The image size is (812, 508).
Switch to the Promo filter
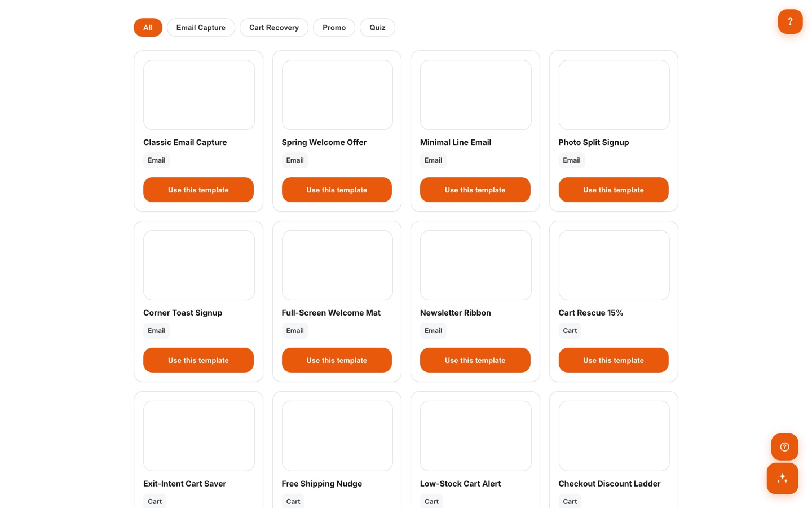334,28
